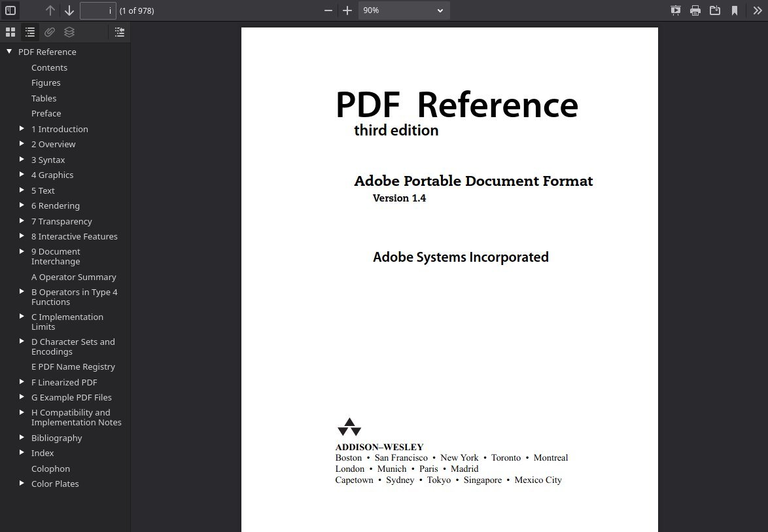Show document outline view
The height and width of the screenshot is (532, 768).
(30, 32)
